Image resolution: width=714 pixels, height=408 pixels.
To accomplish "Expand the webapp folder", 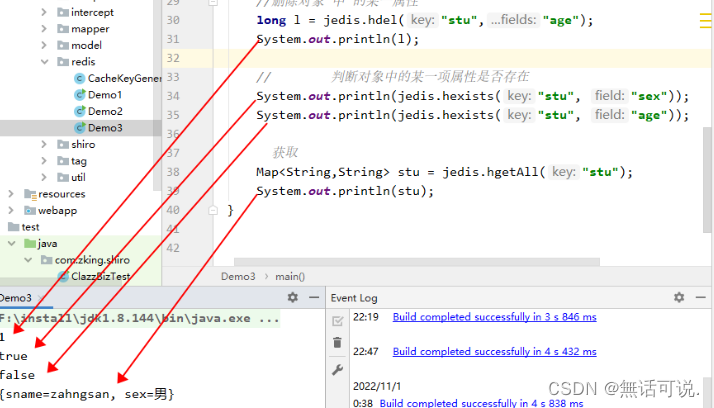I will pyautogui.click(x=11, y=210).
